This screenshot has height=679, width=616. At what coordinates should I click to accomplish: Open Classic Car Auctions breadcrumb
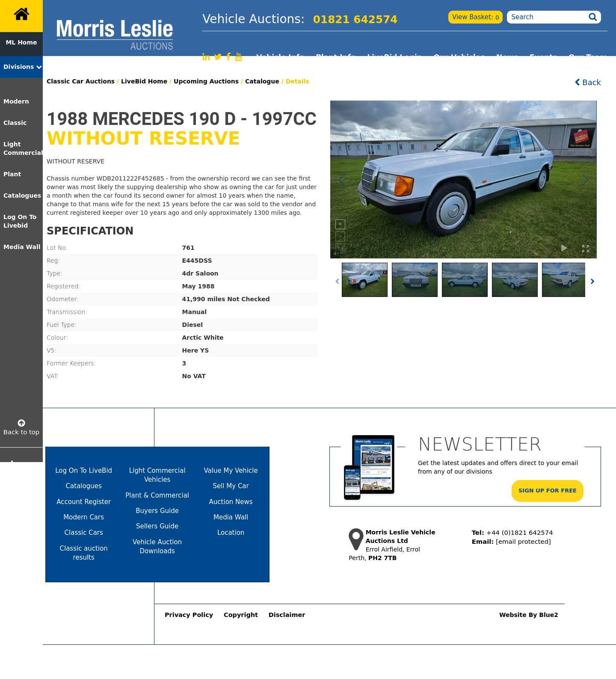(80, 81)
